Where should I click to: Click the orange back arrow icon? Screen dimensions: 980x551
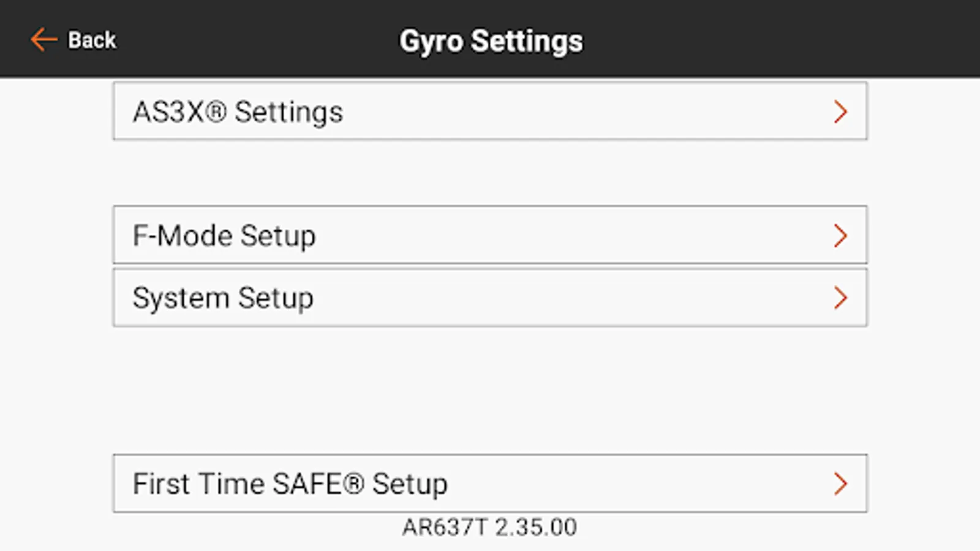pos(43,40)
